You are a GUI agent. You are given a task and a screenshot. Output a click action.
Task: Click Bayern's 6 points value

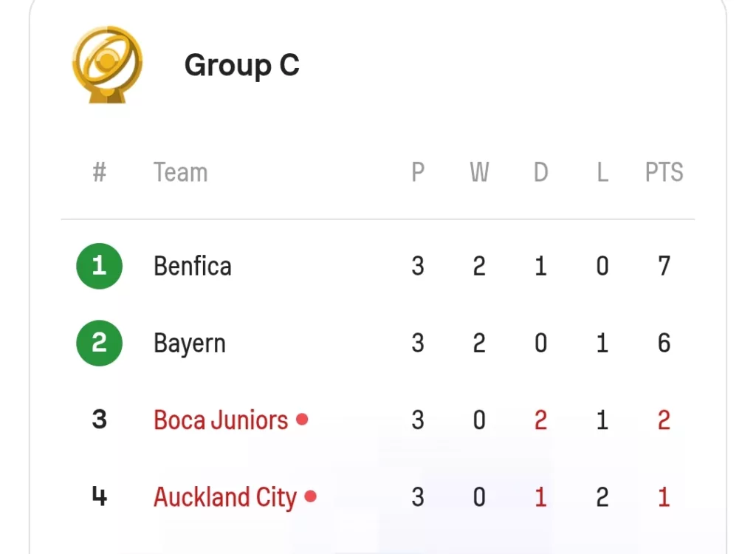tap(664, 343)
